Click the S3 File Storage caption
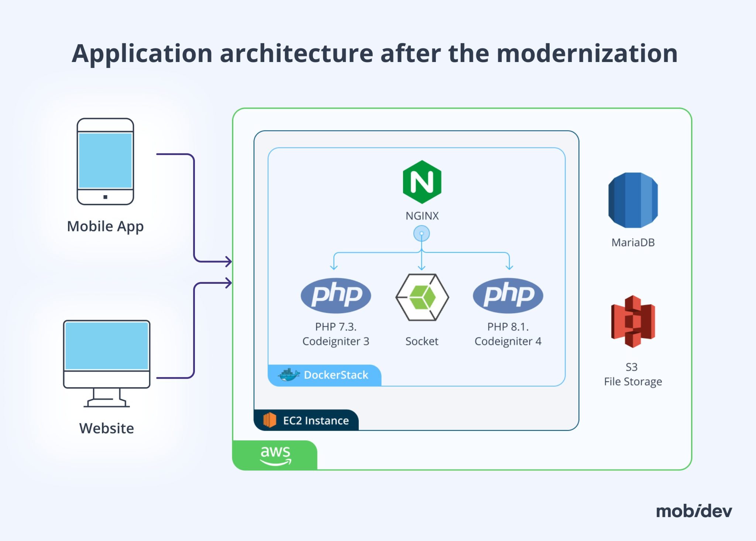Image resolution: width=756 pixels, height=541 pixels. point(633,374)
